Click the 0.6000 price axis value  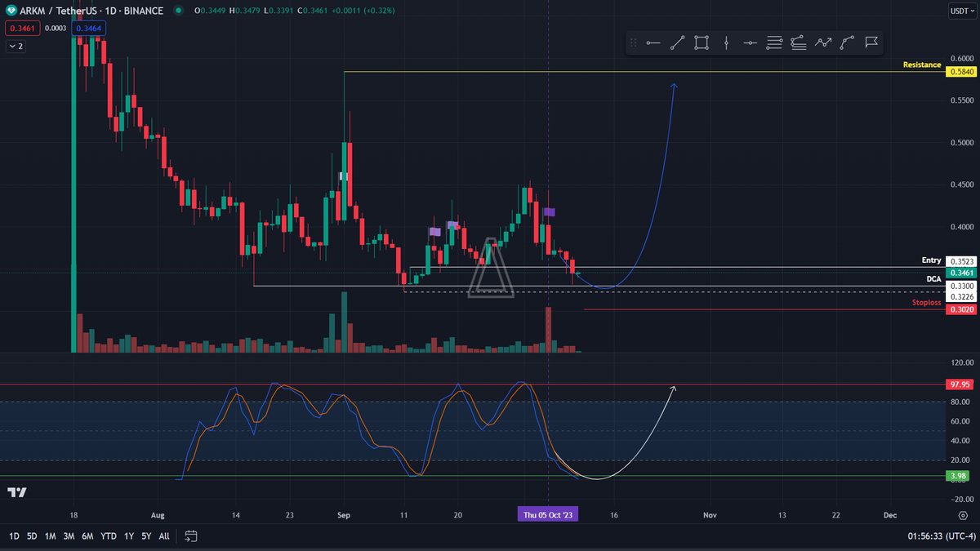(963, 59)
